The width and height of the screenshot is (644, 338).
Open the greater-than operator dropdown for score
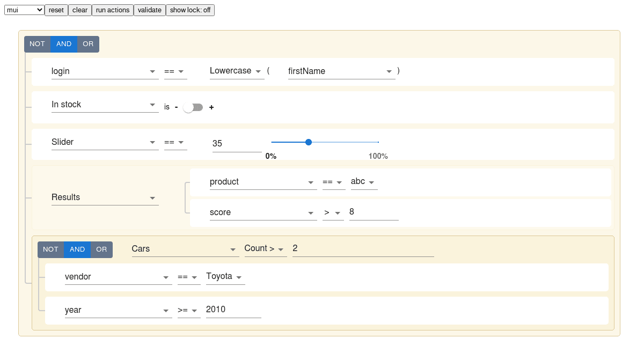[x=333, y=212]
